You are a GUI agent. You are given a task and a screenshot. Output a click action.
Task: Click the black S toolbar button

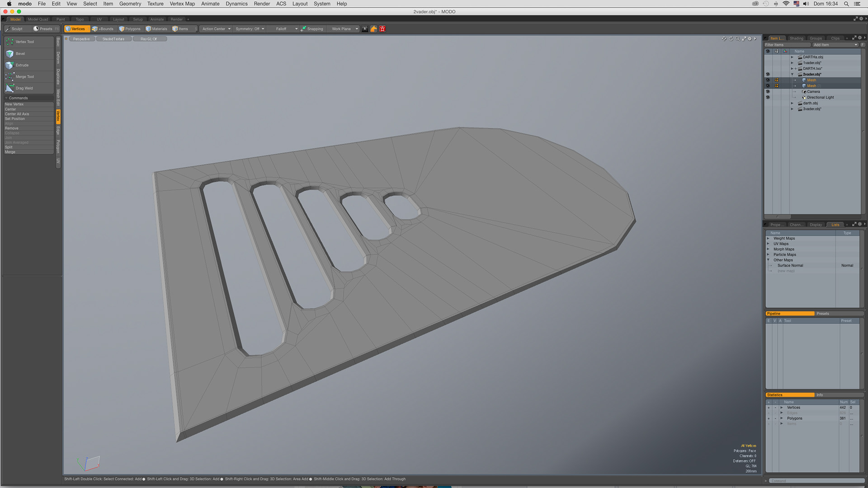point(365,29)
